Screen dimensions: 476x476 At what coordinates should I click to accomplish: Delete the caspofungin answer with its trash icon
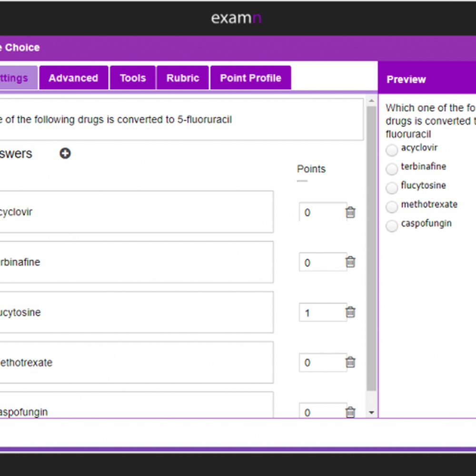[x=350, y=412]
